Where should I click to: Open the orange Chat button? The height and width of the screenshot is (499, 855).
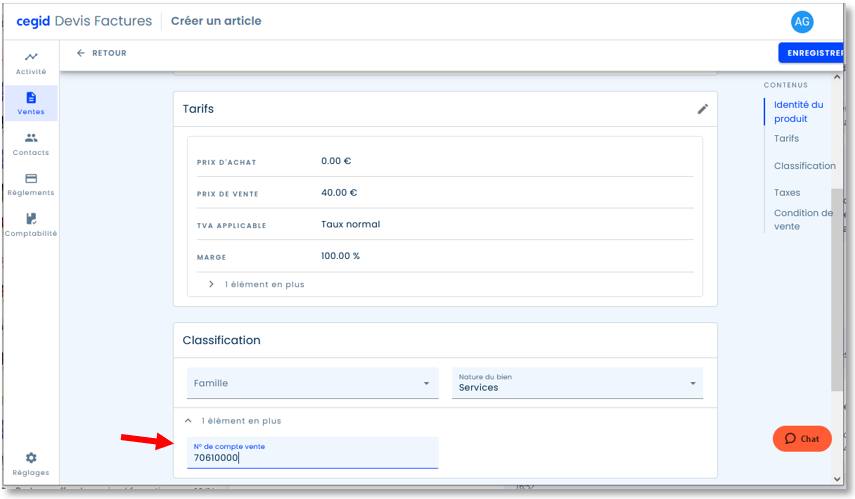pos(802,438)
